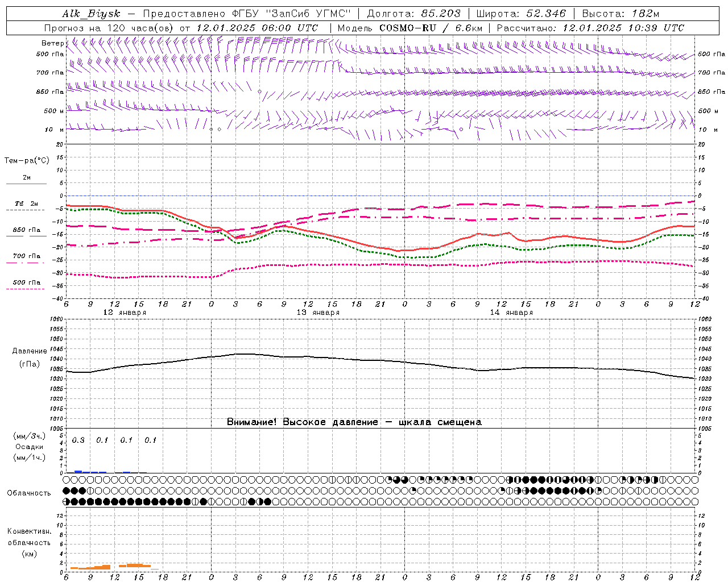Click the "(мм/1ч.)" precipitation unit label

[x=30, y=458]
